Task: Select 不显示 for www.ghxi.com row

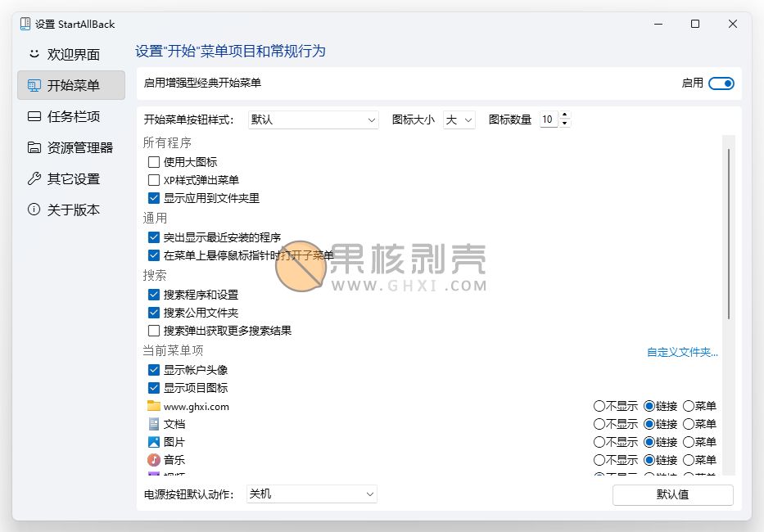Action: click(x=599, y=406)
